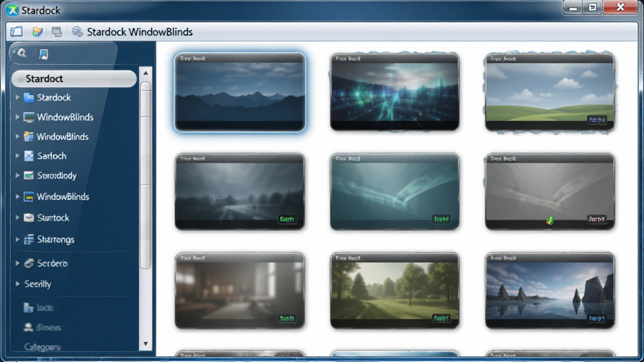
Task: Select the lacts entry text
Action: (x=45, y=307)
